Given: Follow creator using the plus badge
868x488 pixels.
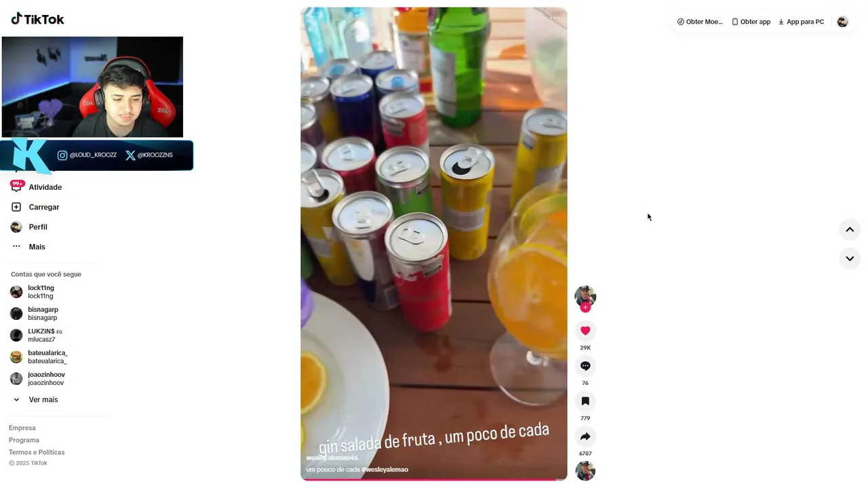Looking at the screenshot, I should click(x=585, y=308).
